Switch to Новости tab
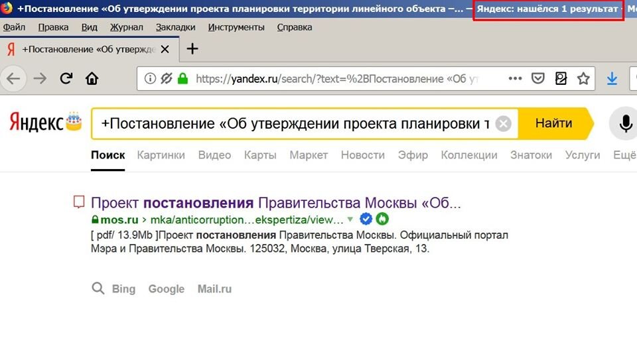Image resolution: width=637 pixels, height=364 pixels. [x=363, y=155]
